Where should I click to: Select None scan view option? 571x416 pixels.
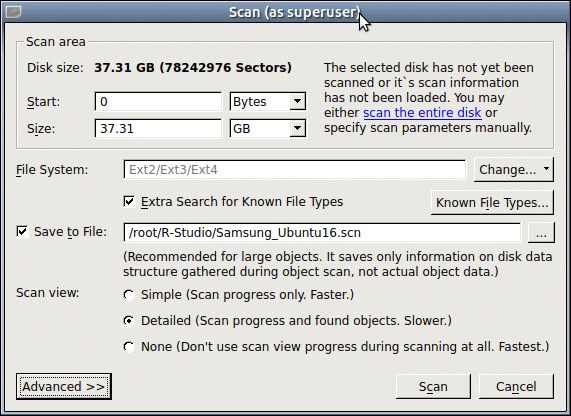tap(129, 347)
